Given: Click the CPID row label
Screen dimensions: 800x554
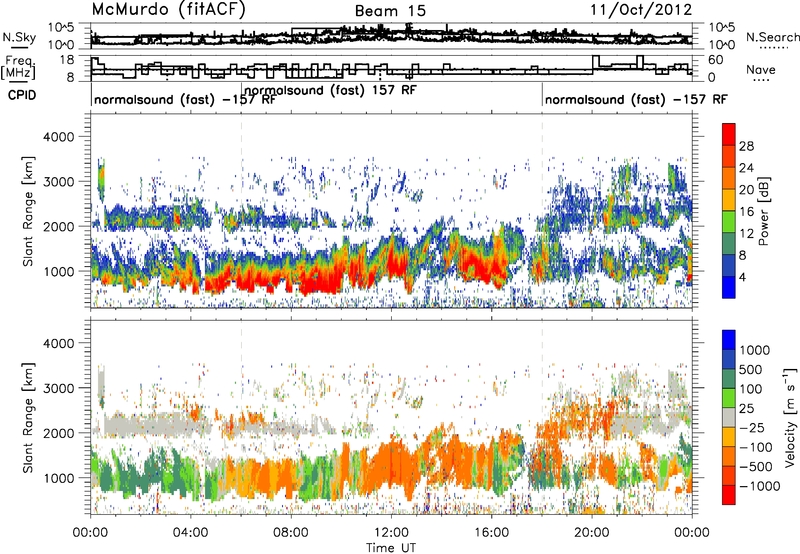Looking at the screenshot, I should (x=22, y=95).
